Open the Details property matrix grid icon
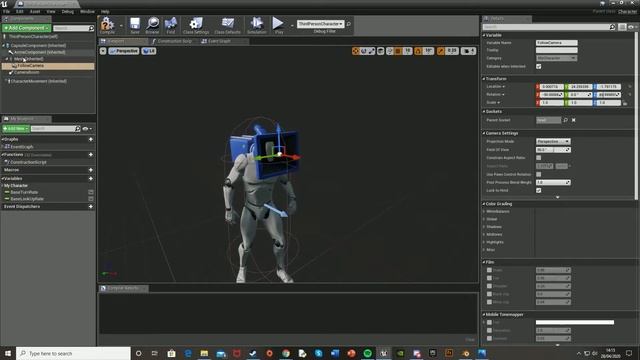The height and width of the screenshot is (360, 640). [x=622, y=27]
